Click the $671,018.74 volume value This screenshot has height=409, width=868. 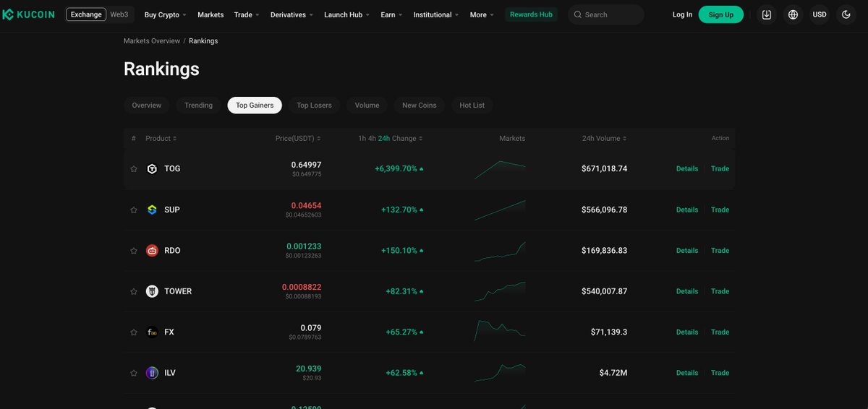coord(604,169)
